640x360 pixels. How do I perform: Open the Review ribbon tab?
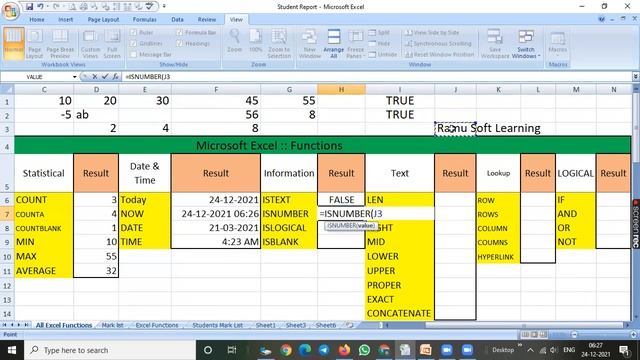(207, 19)
